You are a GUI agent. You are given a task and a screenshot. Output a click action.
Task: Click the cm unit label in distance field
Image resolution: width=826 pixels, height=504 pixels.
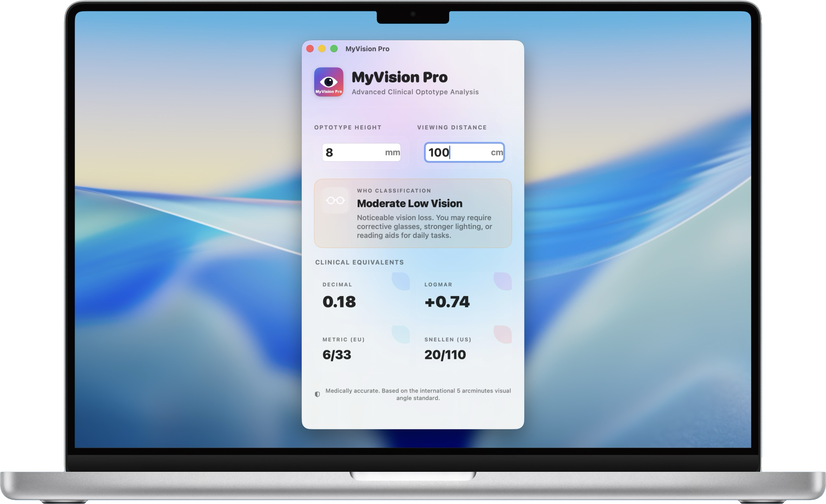(x=497, y=152)
